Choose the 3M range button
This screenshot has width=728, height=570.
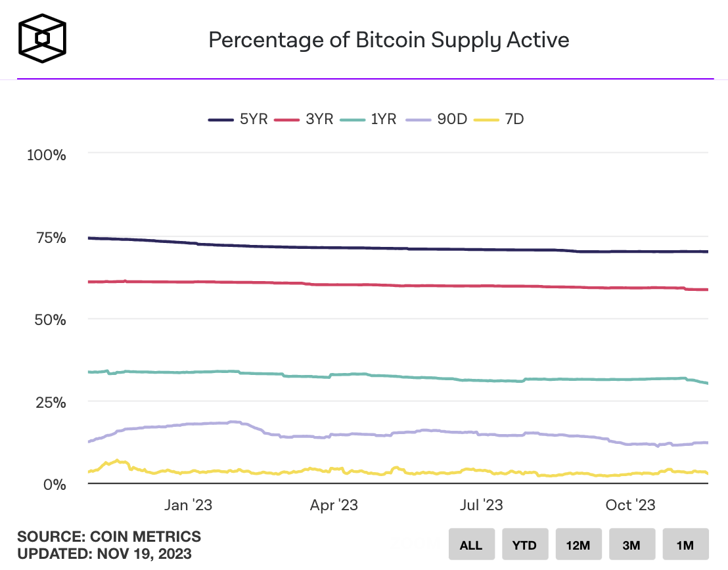coord(631,545)
